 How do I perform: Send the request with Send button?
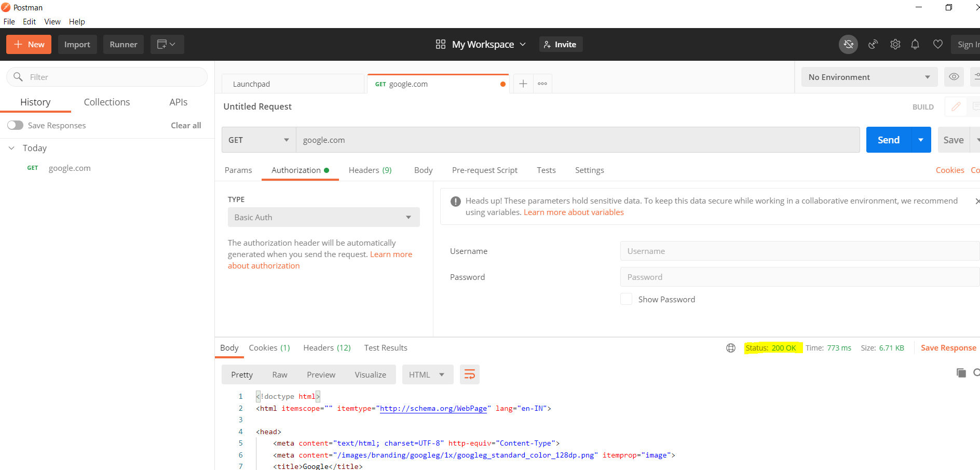tap(889, 140)
